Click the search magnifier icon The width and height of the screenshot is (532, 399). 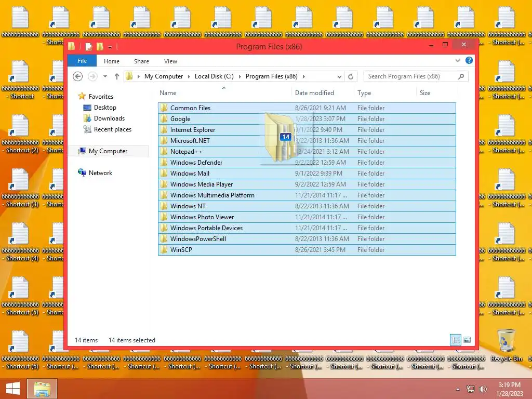click(461, 77)
